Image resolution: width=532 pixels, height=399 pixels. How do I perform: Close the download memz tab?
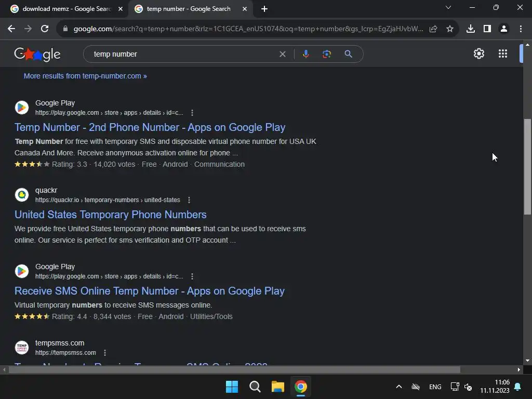click(x=121, y=9)
